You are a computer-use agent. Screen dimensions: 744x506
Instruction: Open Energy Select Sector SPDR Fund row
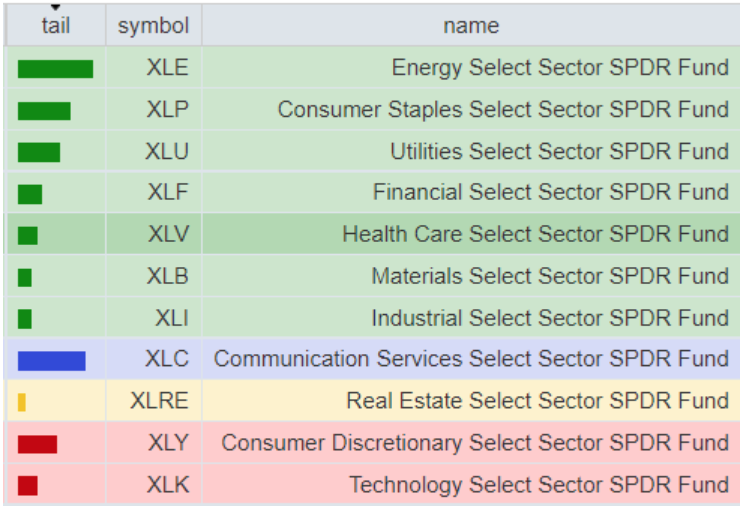[560, 68]
